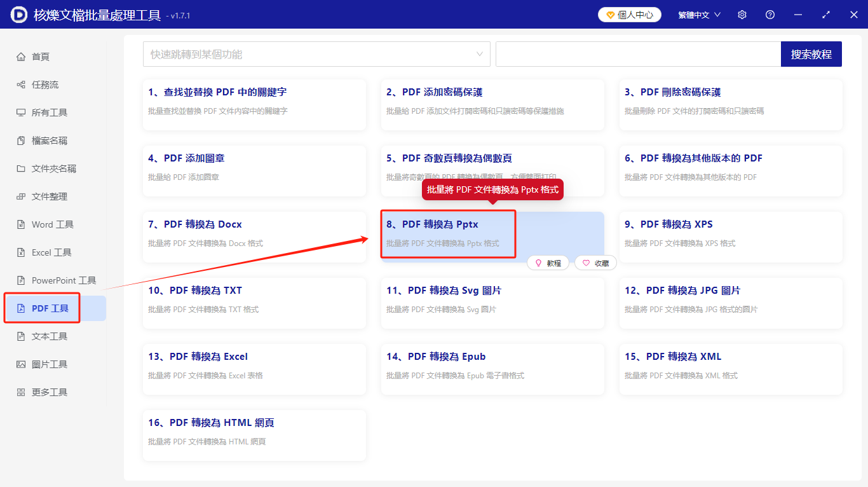Viewport: 868px width, 487px height.
Task: Select the 更多工具 grid icon
Action: [21, 392]
